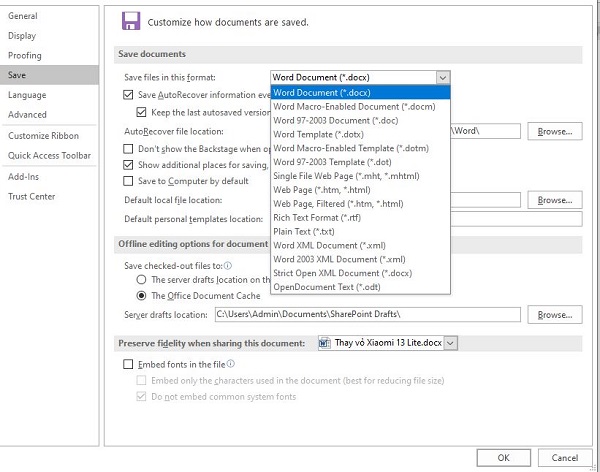
Task: Open the Advanced options category
Action: (x=49, y=114)
